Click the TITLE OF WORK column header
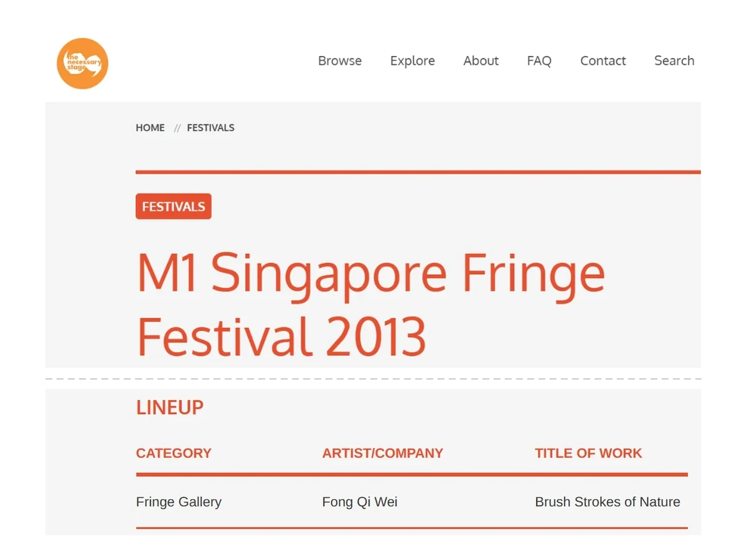The height and width of the screenshot is (560, 747). (588, 453)
